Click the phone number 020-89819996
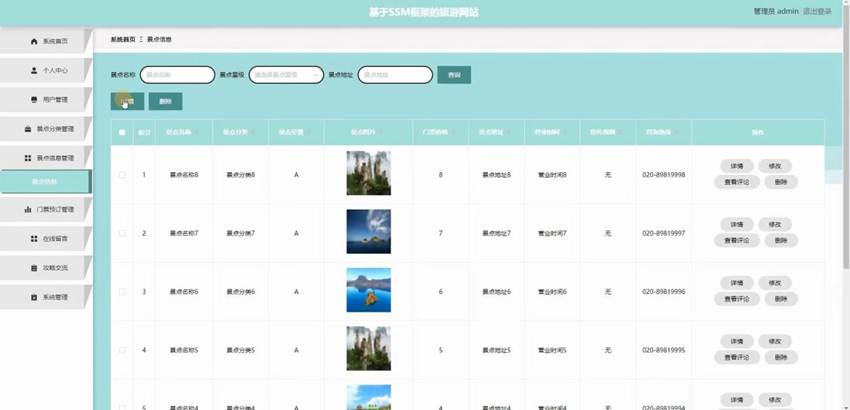The width and height of the screenshot is (850, 410). point(664,292)
